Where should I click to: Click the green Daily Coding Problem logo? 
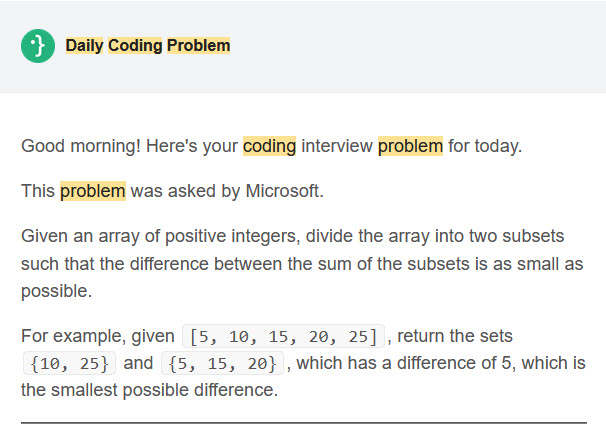coord(38,46)
